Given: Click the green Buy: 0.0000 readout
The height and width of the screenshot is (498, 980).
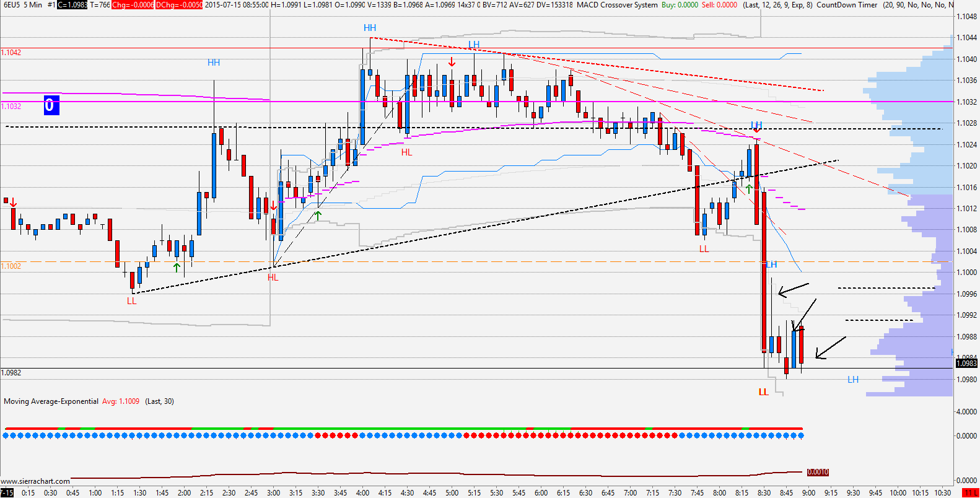Looking at the screenshot, I should click(x=680, y=5).
